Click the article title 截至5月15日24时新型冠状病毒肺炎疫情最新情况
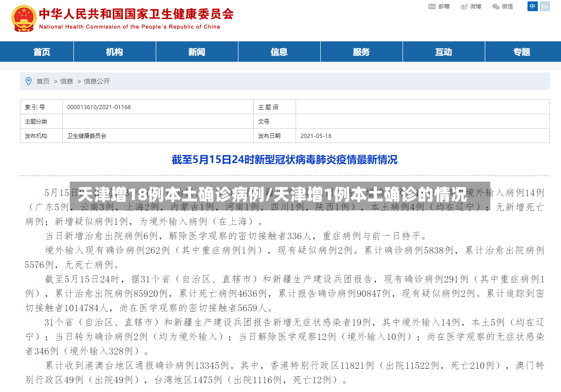Image resolution: width=561 pixels, height=392 pixels. coord(284,160)
